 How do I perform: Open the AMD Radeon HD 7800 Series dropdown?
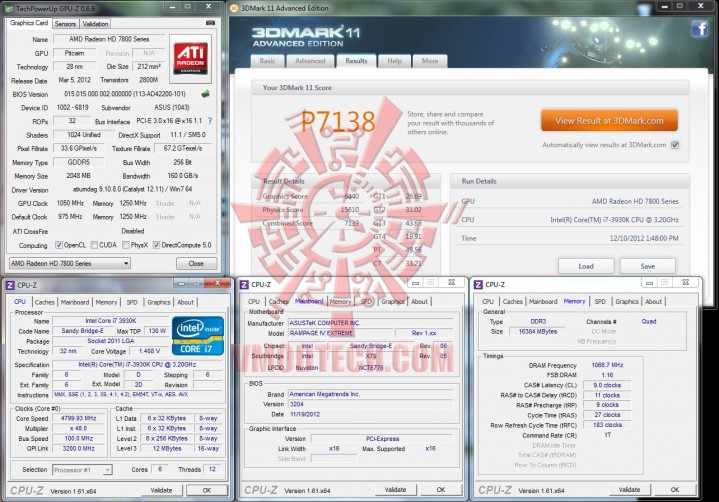tap(70, 264)
